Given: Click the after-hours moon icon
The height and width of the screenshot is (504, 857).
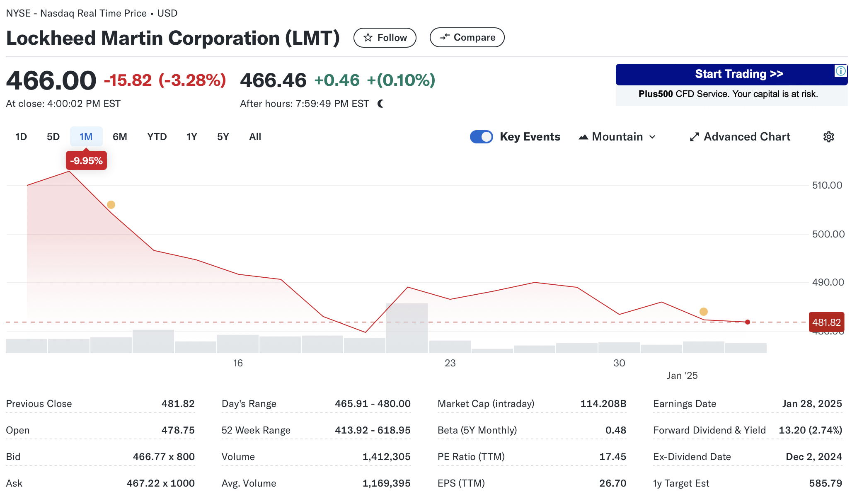Looking at the screenshot, I should pyautogui.click(x=380, y=104).
